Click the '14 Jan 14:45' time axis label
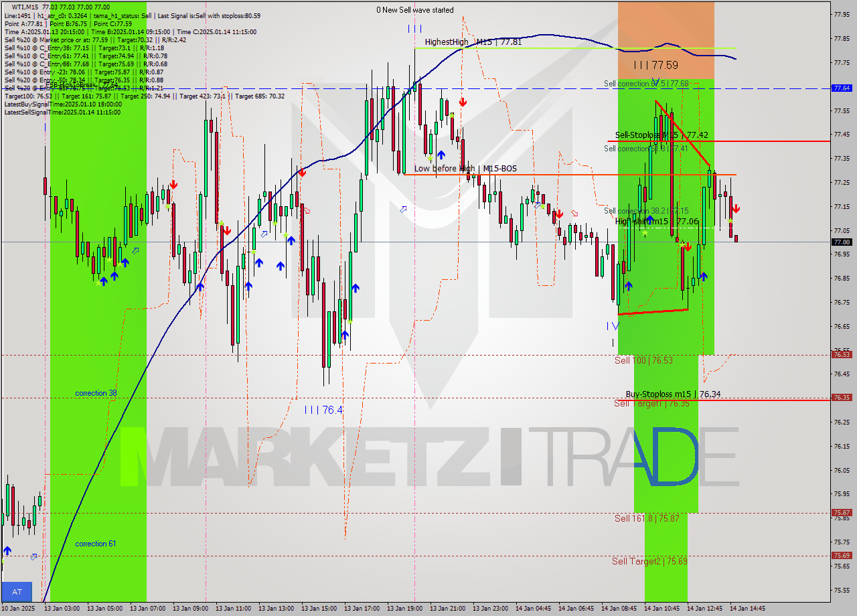The width and height of the screenshot is (857, 616). pos(747,609)
